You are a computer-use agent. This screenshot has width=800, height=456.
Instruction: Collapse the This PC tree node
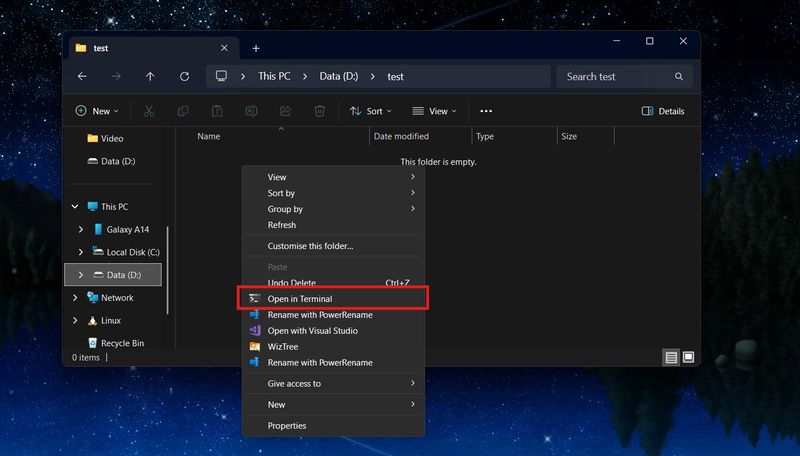click(x=75, y=207)
